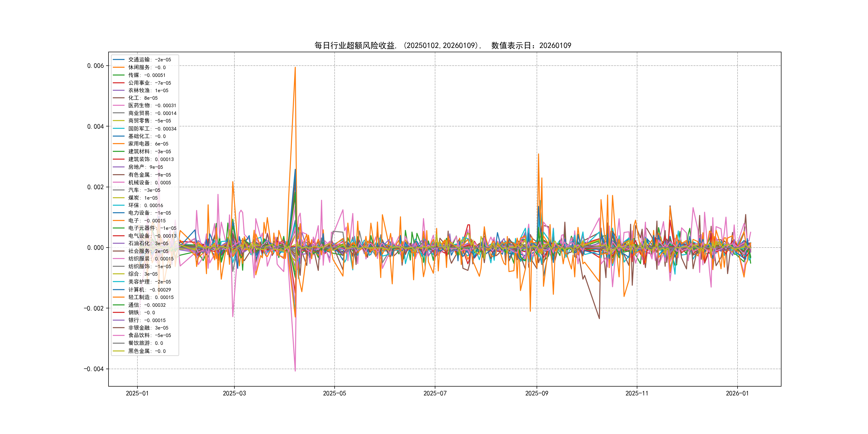Click the 2026-01 x-axis tick label
This screenshot has width=868, height=434.
(737, 393)
